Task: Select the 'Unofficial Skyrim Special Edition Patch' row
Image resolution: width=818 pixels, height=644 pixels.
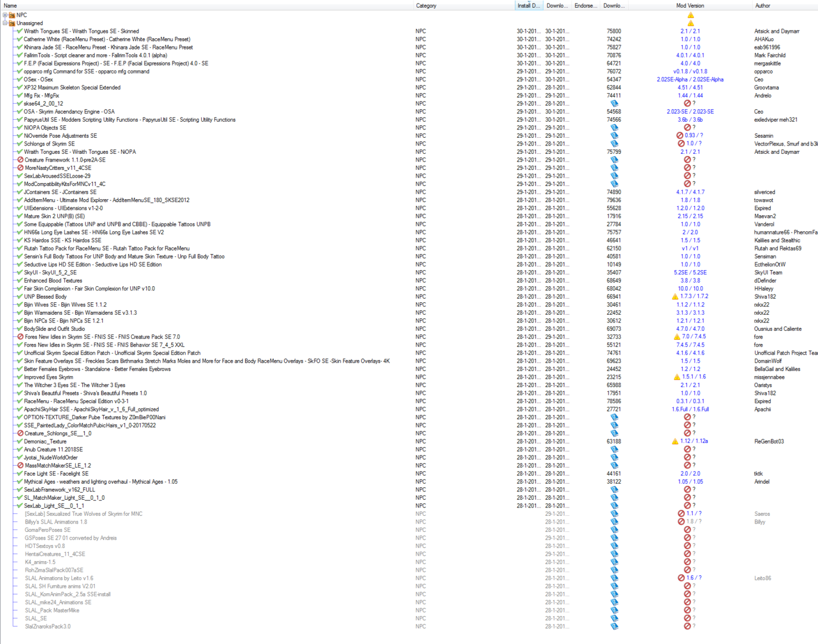Action: pyautogui.click(x=409, y=353)
